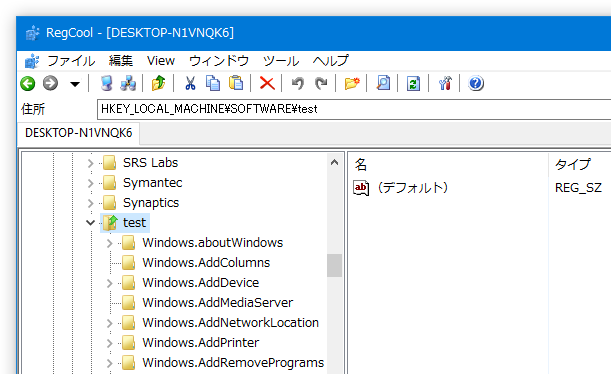Select the Windows.AddRemovePrograms key
The width and height of the screenshot is (611, 374).
click(x=233, y=363)
